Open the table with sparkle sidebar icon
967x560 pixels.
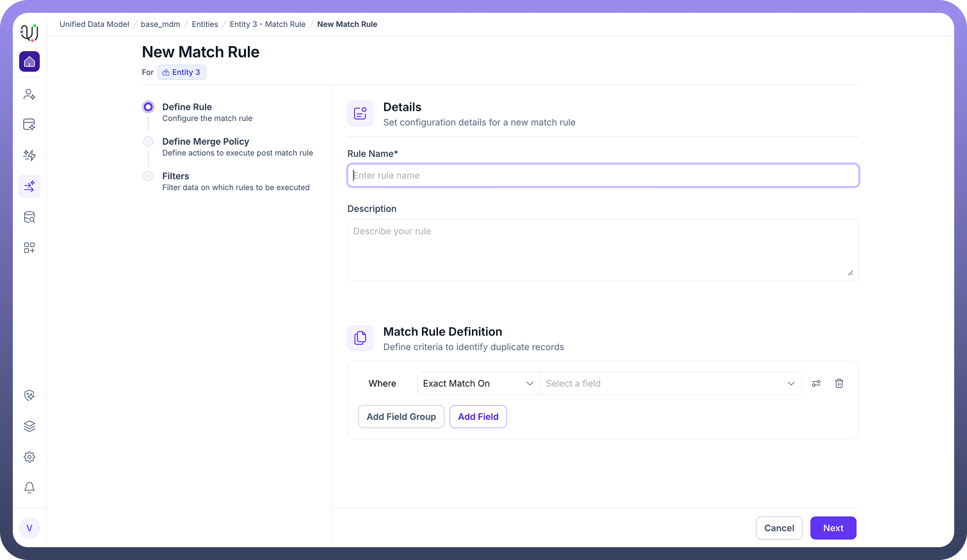pos(29,125)
